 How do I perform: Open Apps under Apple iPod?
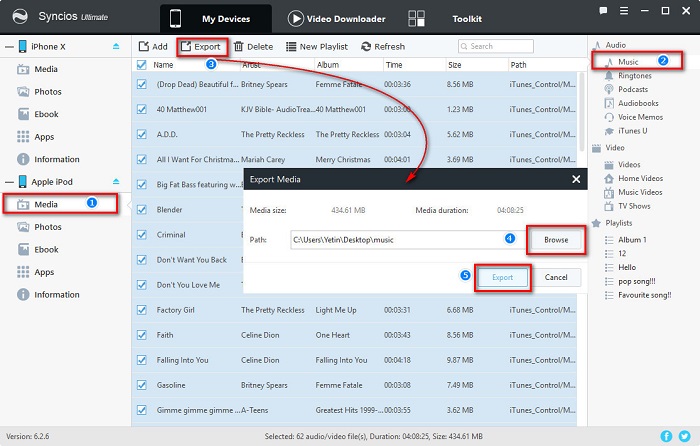coord(44,272)
